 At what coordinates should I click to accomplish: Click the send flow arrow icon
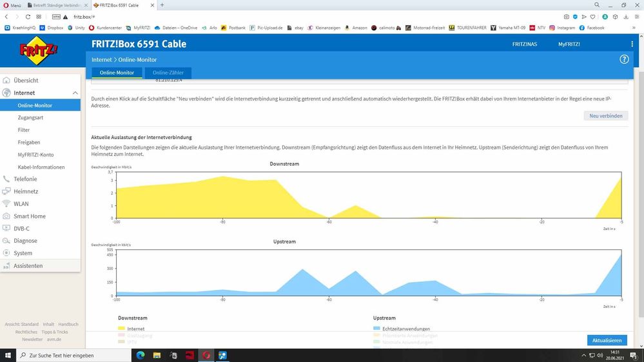584,17
